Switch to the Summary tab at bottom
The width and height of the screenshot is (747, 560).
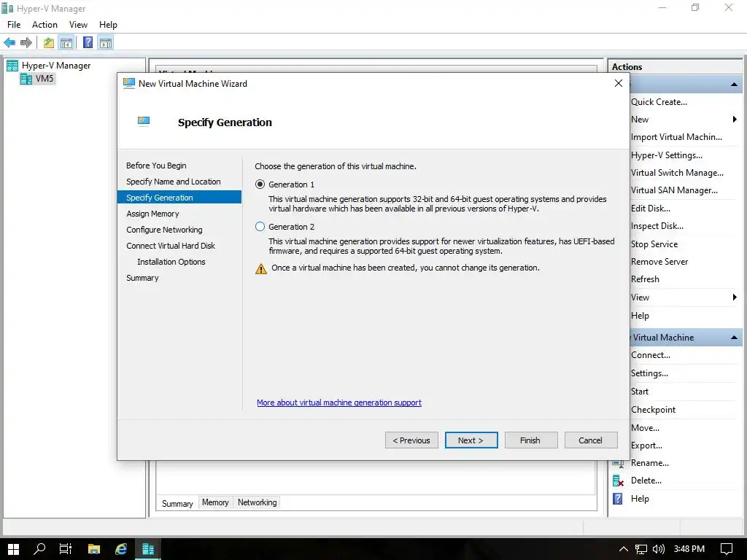(x=177, y=503)
